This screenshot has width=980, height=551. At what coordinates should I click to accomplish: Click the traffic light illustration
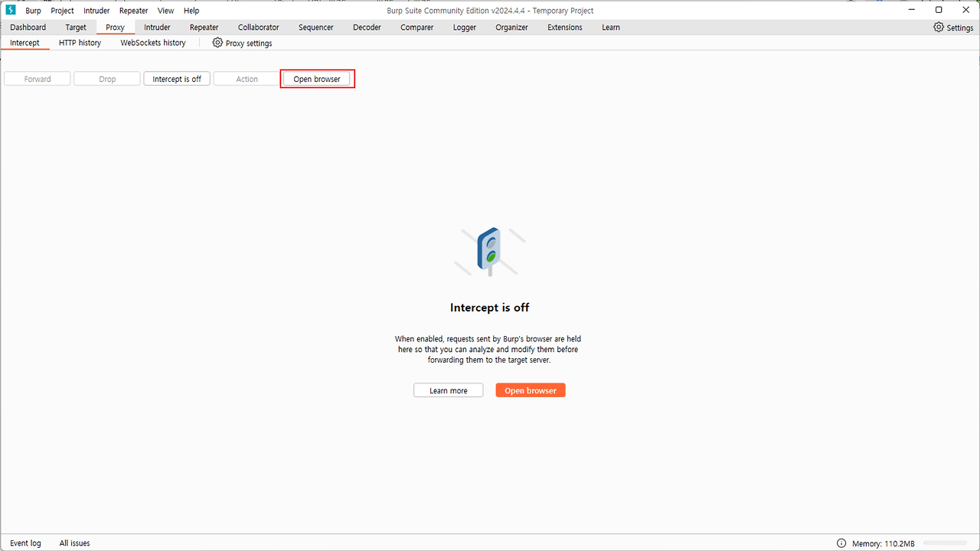pyautogui.click(x=489, y=251)
